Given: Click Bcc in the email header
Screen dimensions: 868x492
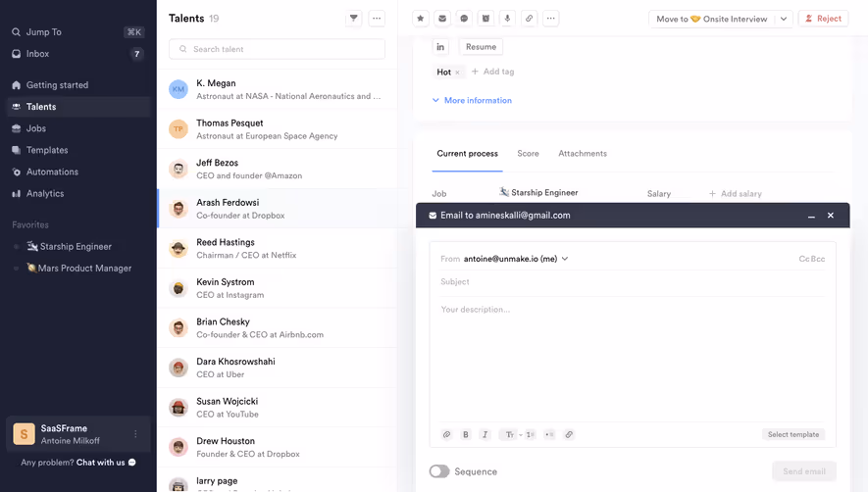Looking at the screenshot, I should click(818, 259).
